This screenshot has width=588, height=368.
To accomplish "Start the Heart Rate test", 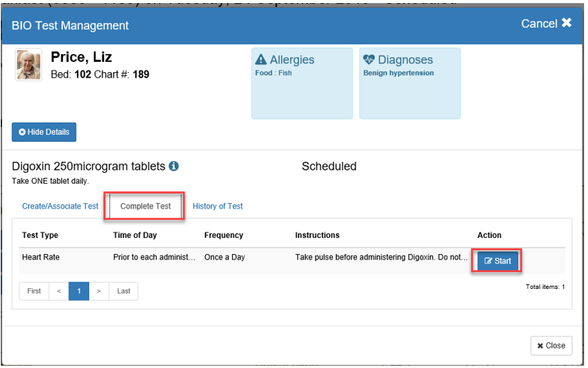I will pyautogui.click(x=497, y=261).
